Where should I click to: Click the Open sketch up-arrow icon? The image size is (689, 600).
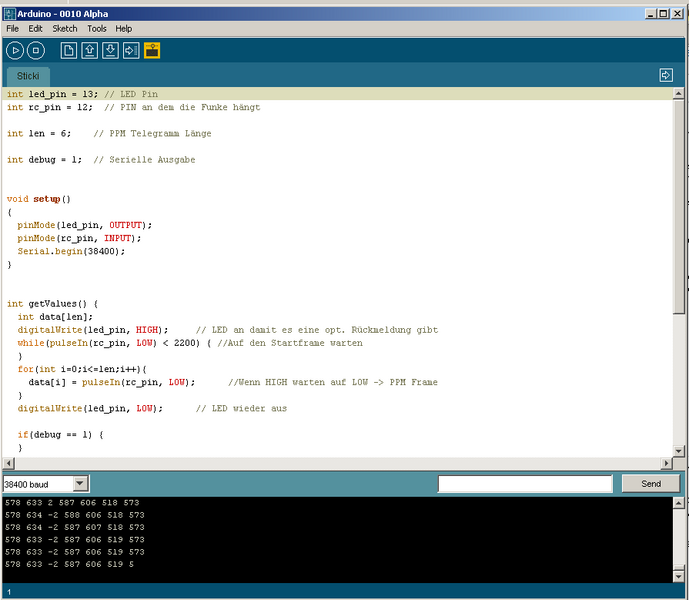90,50
